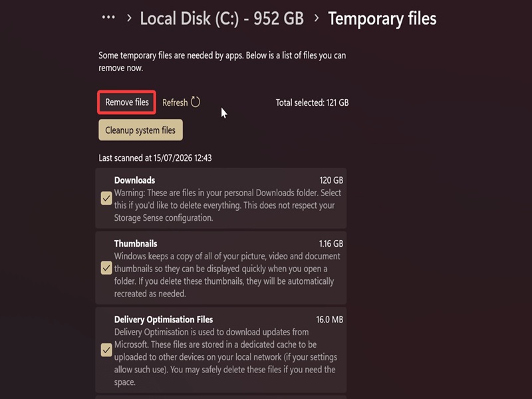This screenshot has width=532, height=399.
Task: Click the 1.16 GB Thumbnails size
Action: 331,243
